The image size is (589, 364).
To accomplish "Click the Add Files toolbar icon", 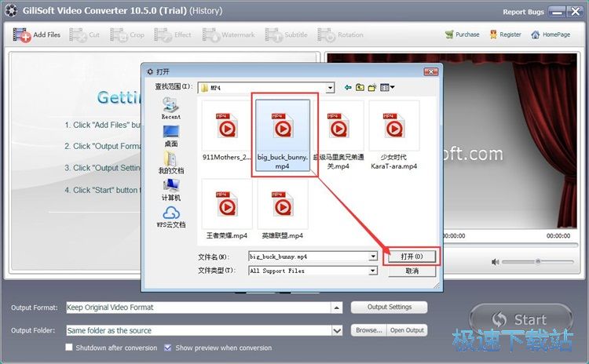I will [22, 35].
